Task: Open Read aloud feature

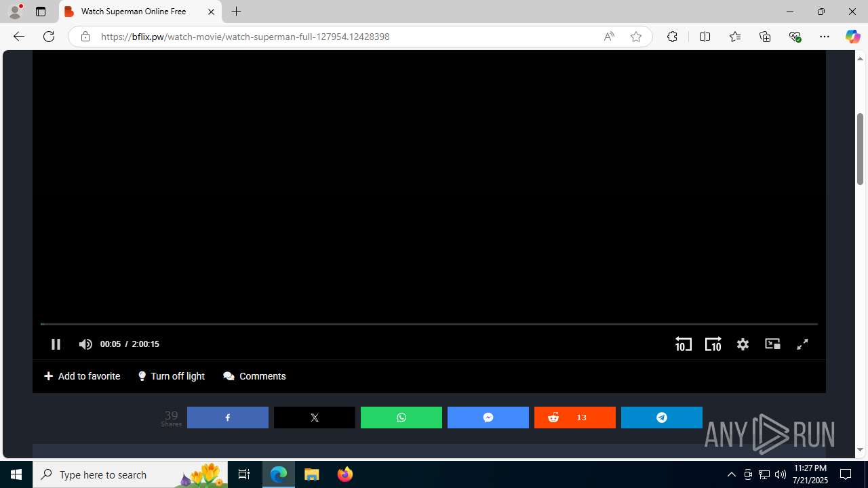Action: pyautogui.click(x=609, y=37)
